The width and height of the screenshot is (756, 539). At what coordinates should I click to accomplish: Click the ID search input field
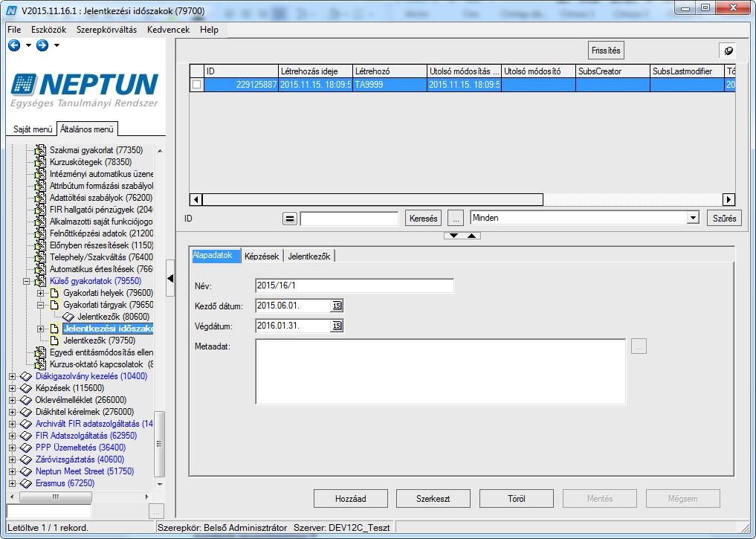coord(349,219)
